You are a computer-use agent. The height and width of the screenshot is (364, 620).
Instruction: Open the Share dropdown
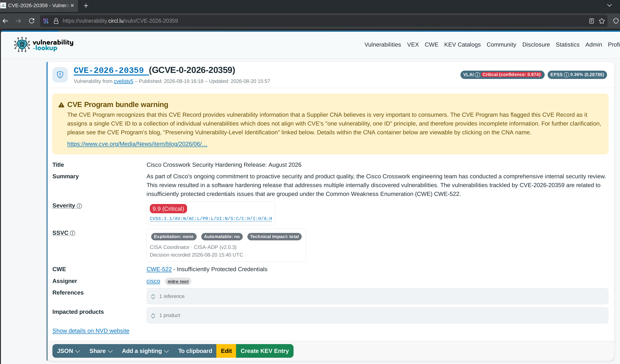pyautogui.click(x=101, y=351)
